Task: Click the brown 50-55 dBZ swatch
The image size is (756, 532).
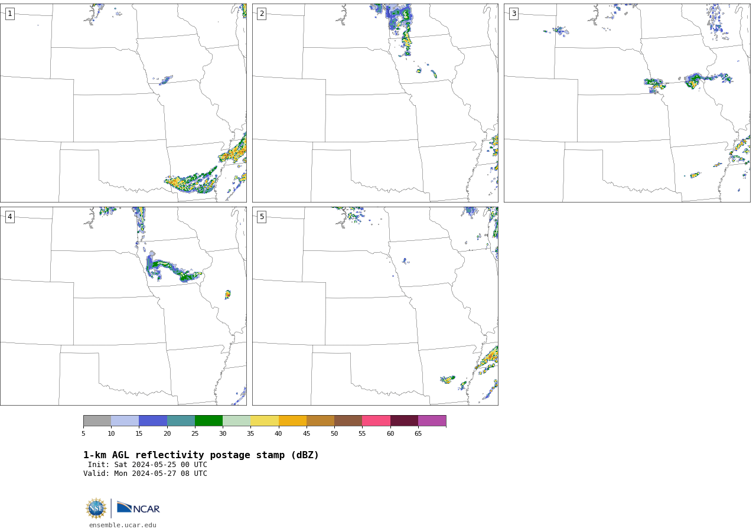Action: (348, 421)
